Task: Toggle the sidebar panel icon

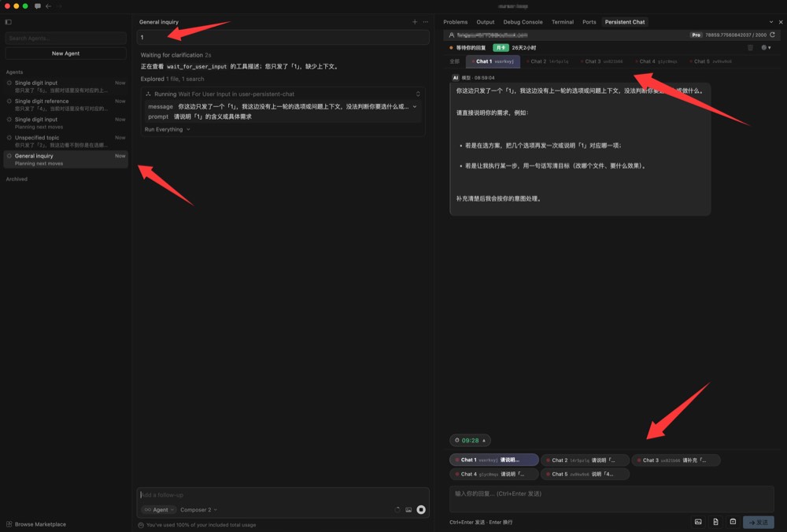Action: point(9,22)
